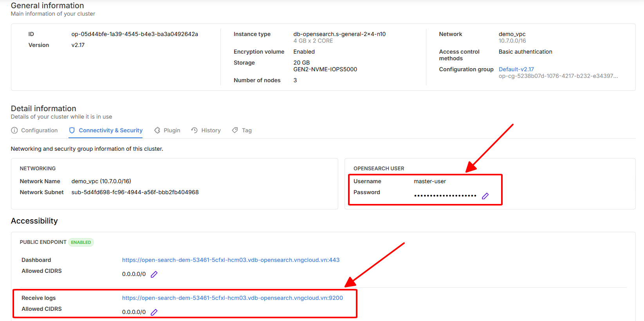Click the pencil icon to edit the password
This screenshot has width=644, height=321.
tap(485, 196)
